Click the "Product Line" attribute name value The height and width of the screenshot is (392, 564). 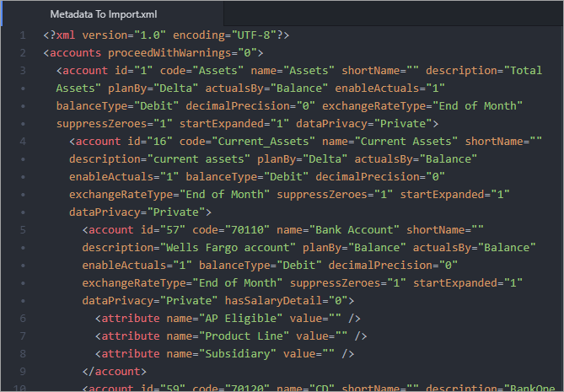tap(244, 336)
